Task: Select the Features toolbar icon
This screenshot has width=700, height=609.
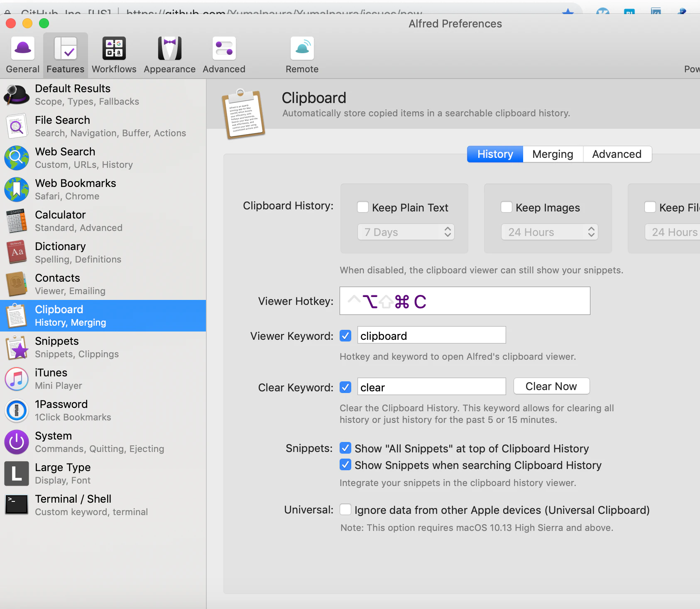Action: pyautogui.click(x=66, y=49)
